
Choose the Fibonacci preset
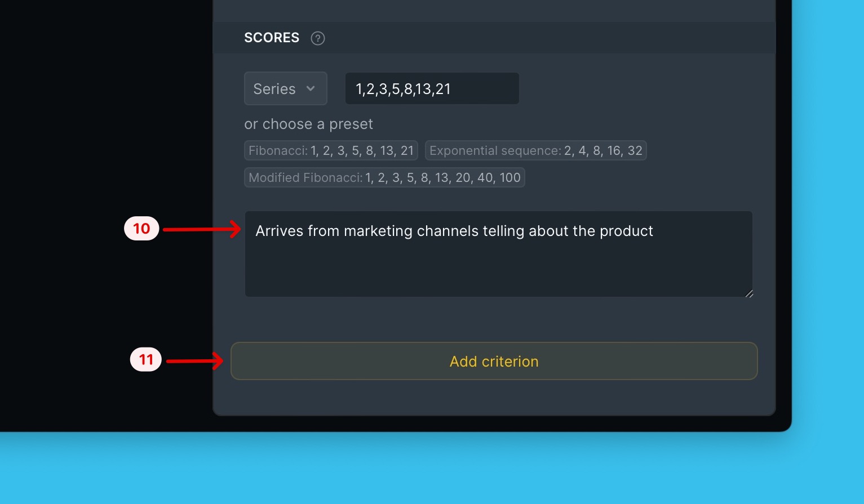click(331, 150)
